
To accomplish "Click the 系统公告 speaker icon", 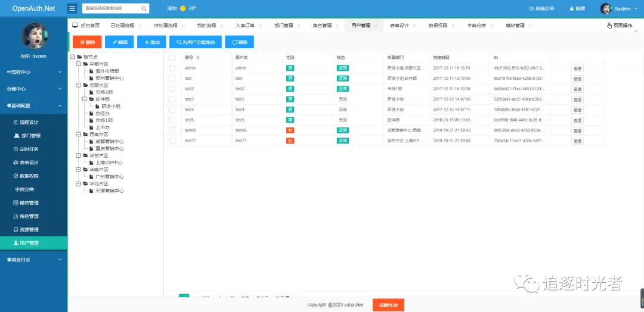I will (531, 9).
